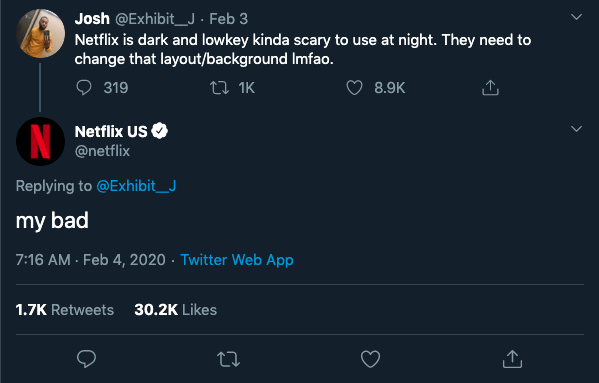The image size is (599, 383).
Task: Open the Twitter Web App link
Action: click(x=237, y=260)
